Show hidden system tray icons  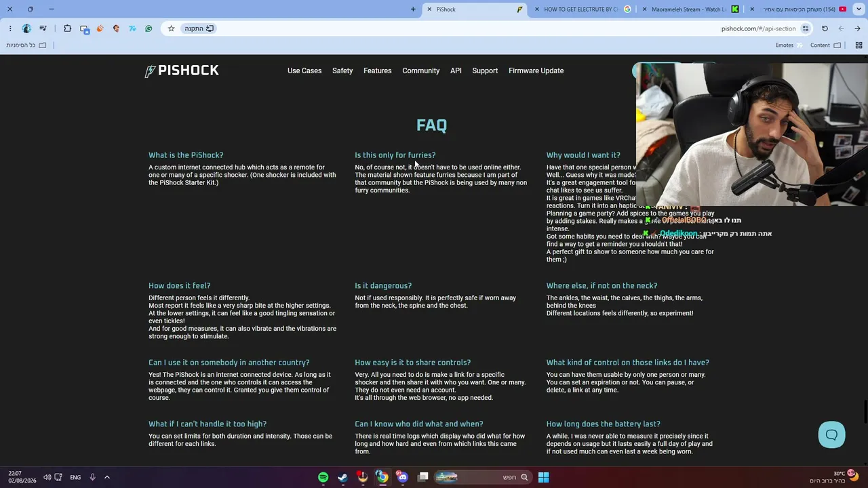coord(107,477)
